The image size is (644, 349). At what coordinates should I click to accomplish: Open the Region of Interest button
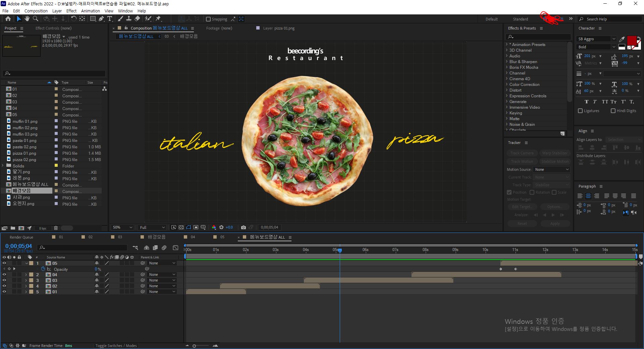pyautogui.click(x=196, y=227)
